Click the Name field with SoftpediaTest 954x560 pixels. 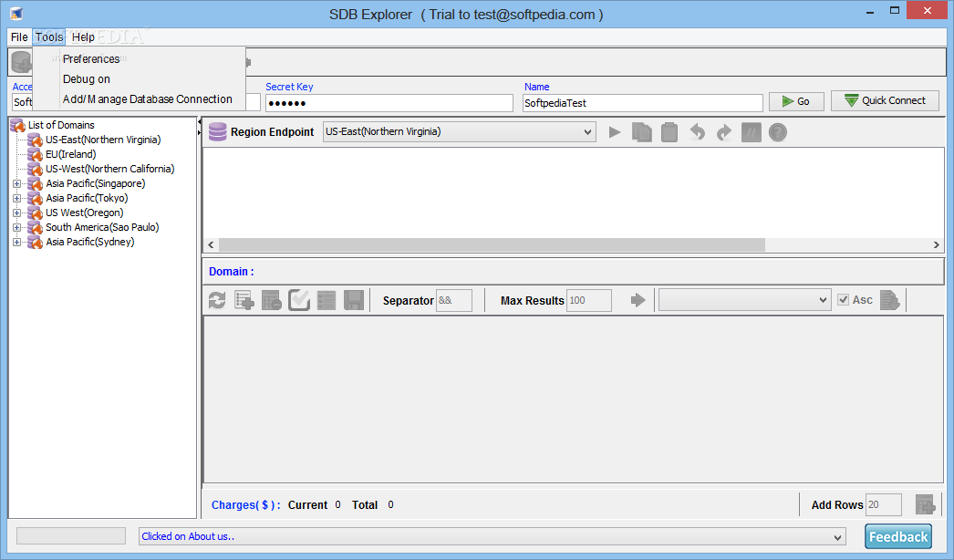coord(642,103)
